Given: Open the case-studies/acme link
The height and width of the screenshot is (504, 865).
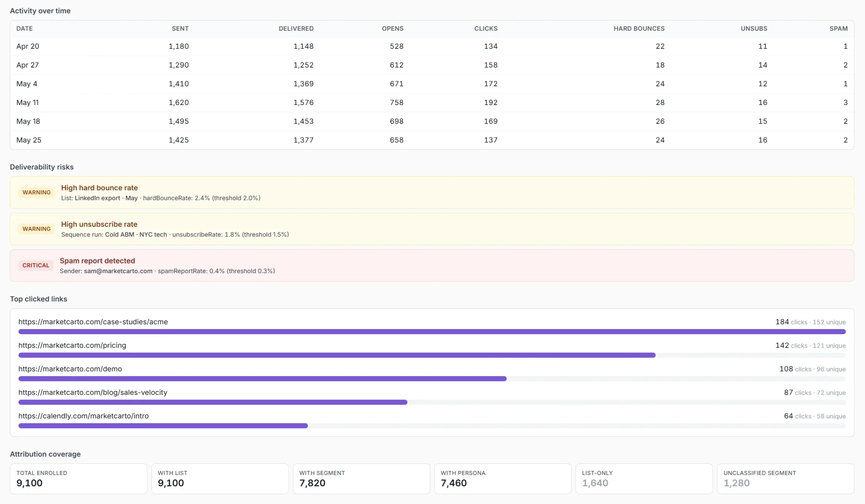Looking at the screenshot, I should click(93, 322).
